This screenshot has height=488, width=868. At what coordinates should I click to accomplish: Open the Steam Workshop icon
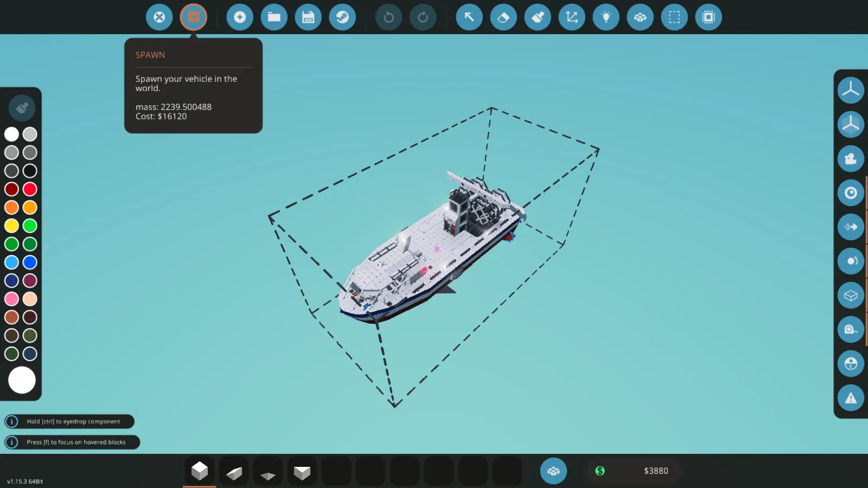(342, 17)
